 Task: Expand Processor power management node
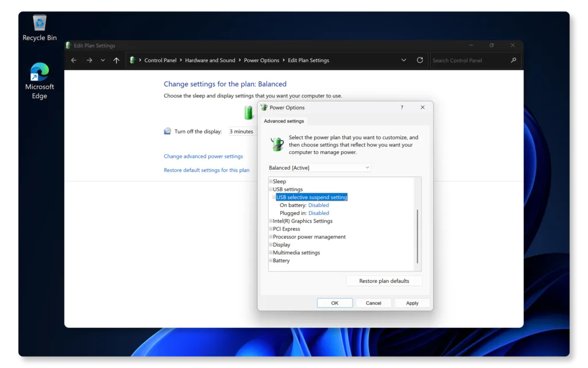click(x=271, y=236)
